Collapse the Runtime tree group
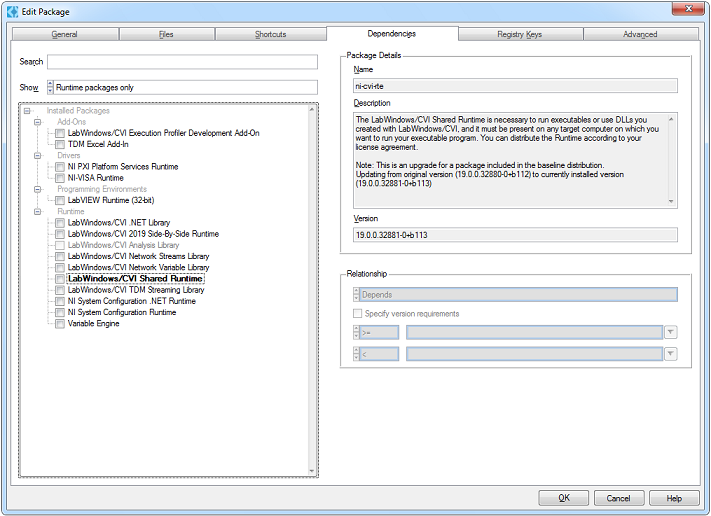 (38, 212)
